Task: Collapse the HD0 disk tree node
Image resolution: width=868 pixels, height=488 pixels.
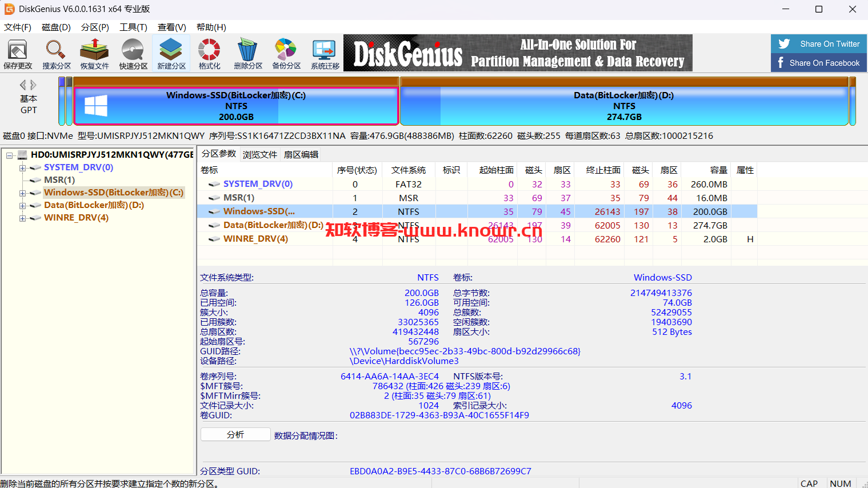Action: point(9,155)
